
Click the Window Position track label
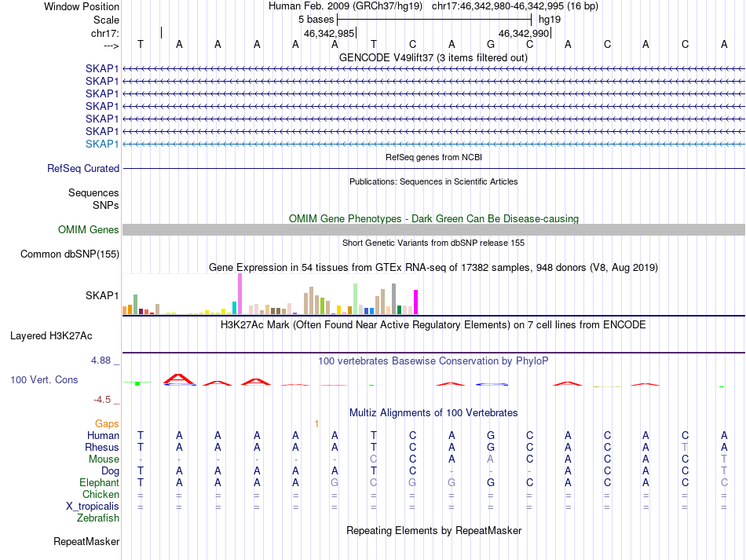tap(82, 6)
